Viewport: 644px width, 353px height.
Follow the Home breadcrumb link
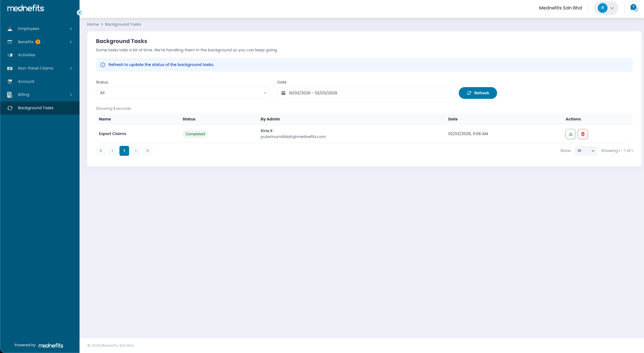(x=93, y=25)
